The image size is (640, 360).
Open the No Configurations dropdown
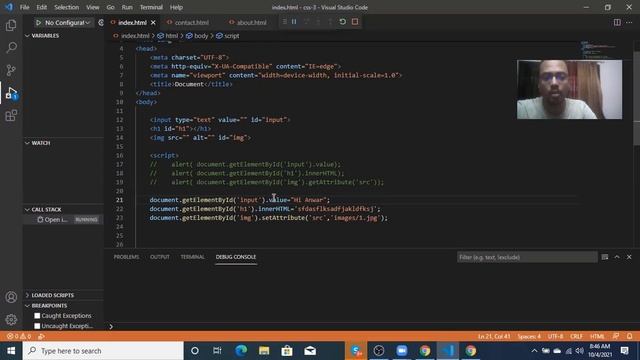[67, 22]
